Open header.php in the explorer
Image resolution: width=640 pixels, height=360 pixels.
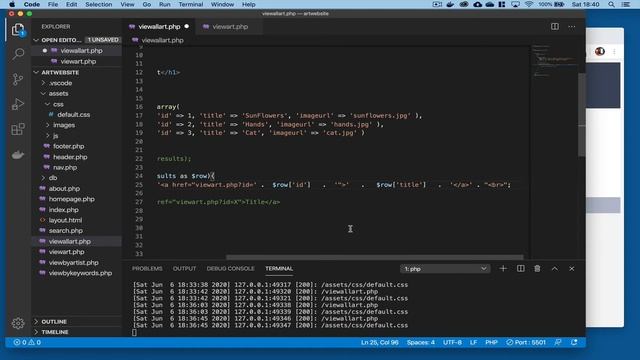coord(70,157)
